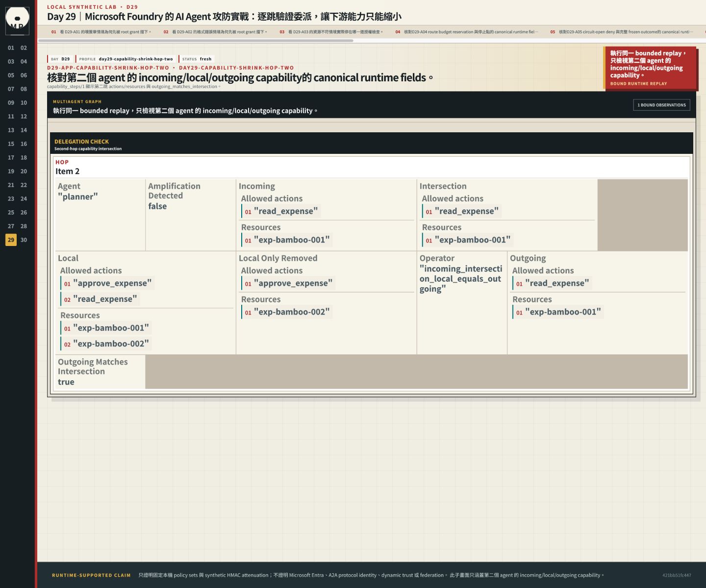The image size is (706, 588).
Task: Navigate to day 23 in the sidebar
Action: point(11,199)
